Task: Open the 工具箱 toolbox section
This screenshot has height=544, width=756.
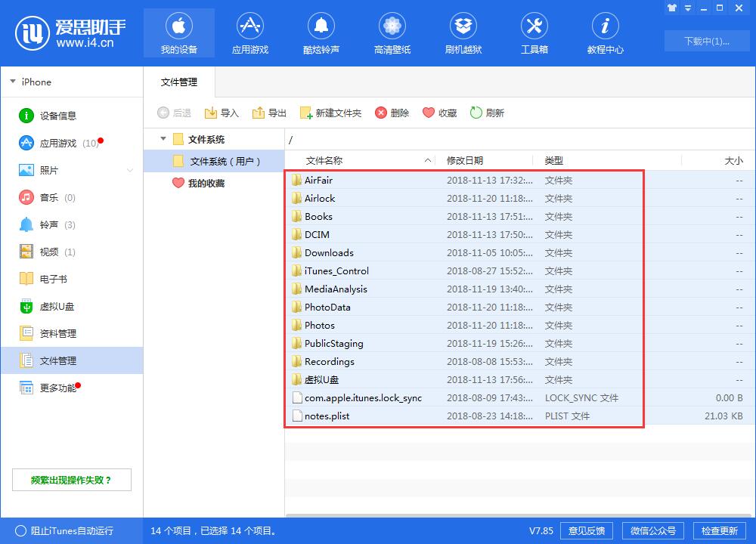Action: [534, 32]
